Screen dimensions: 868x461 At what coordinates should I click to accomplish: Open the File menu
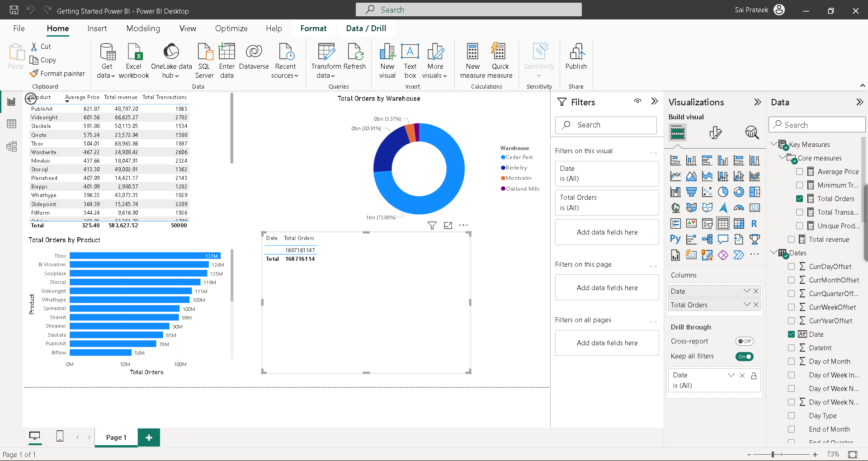[x=19, y=28]
